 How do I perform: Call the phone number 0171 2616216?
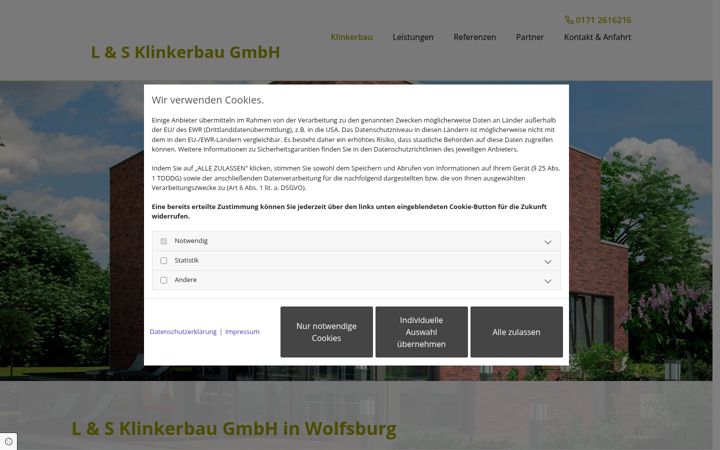(x=603, y=20)
